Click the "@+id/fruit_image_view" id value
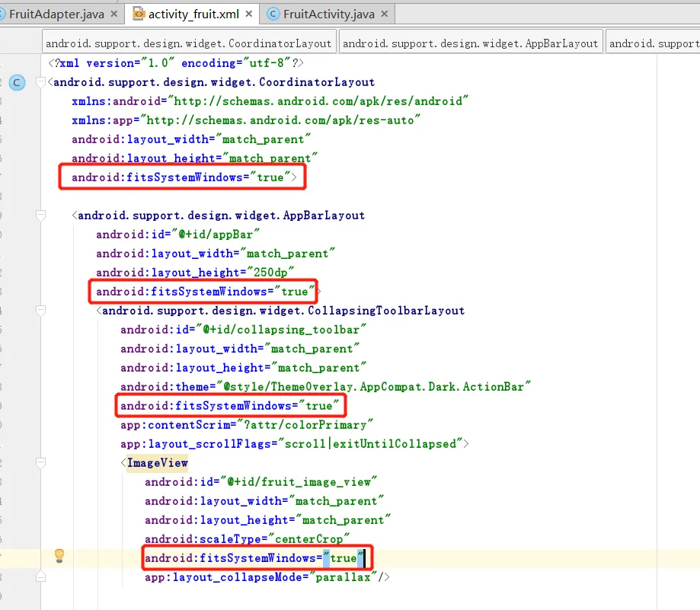Image resolution: width=700 pixels, height=610 pixels. click(x=299, y=481)
